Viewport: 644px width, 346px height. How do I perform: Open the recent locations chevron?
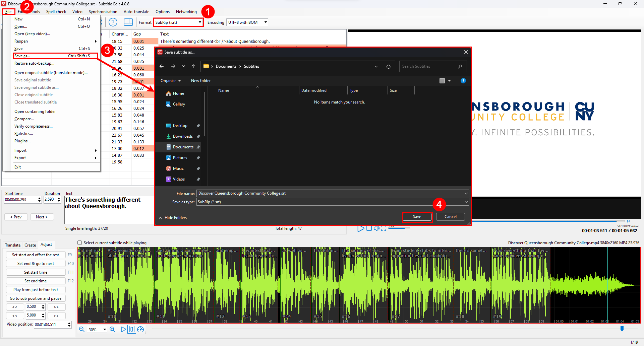pyautogui.click(x=183, y=66)
